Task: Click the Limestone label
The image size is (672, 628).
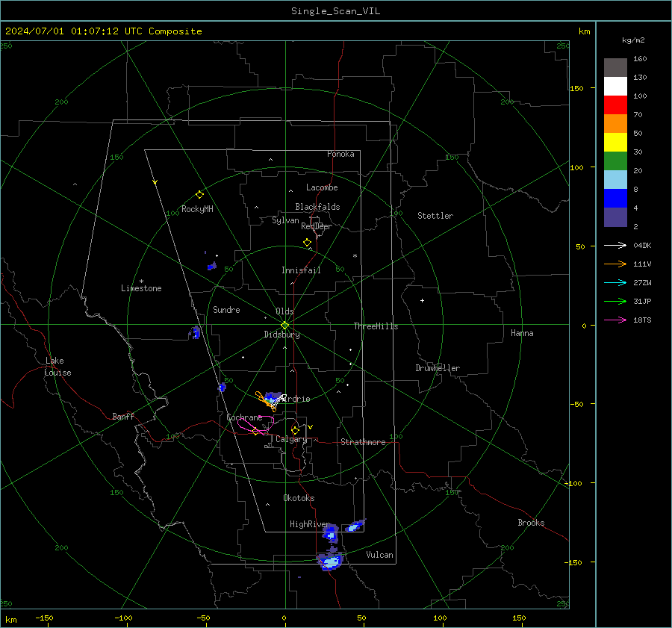Action: click(141, 288)
